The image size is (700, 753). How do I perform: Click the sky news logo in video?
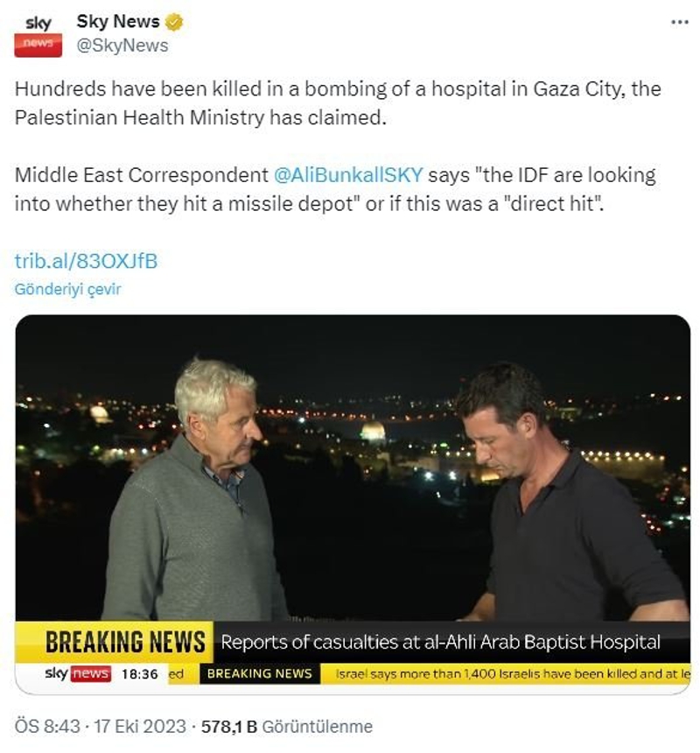[x=78, y=673]
